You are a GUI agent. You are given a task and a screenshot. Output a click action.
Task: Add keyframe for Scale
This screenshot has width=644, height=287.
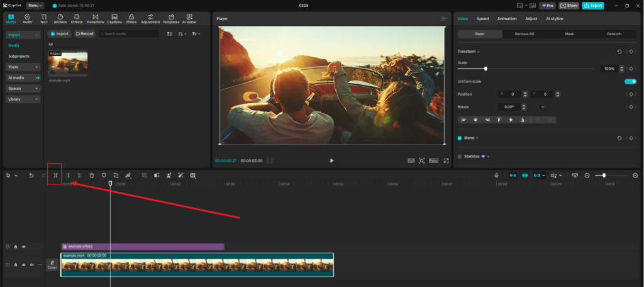point(631,69)
